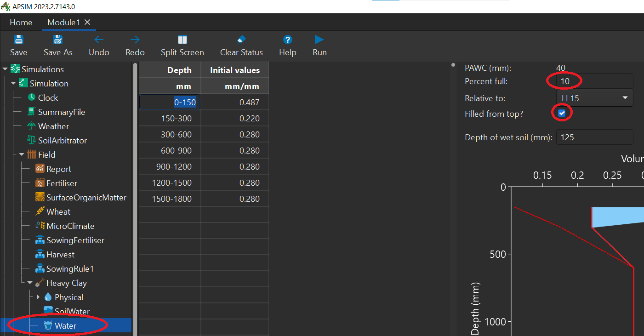The height and width of the screenshot is (336, 644).
Task: Collapse the Simulation tree node
Action: tap(13, 84)
